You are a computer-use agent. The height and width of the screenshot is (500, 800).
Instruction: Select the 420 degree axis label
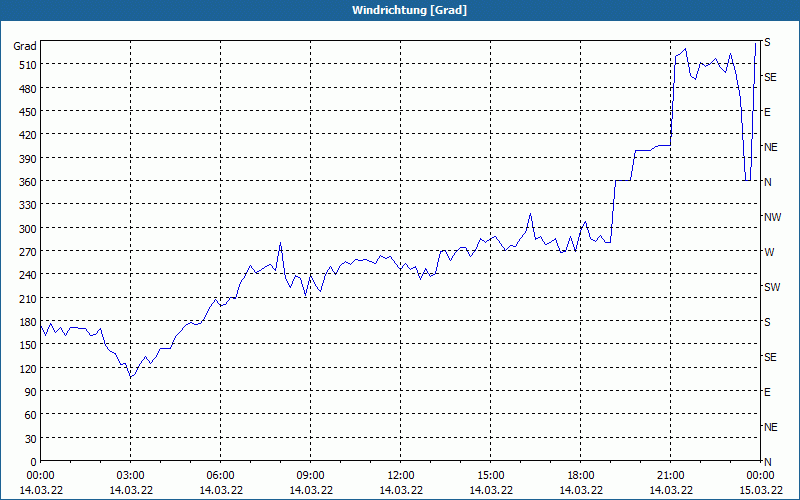(x=28, y=135)
